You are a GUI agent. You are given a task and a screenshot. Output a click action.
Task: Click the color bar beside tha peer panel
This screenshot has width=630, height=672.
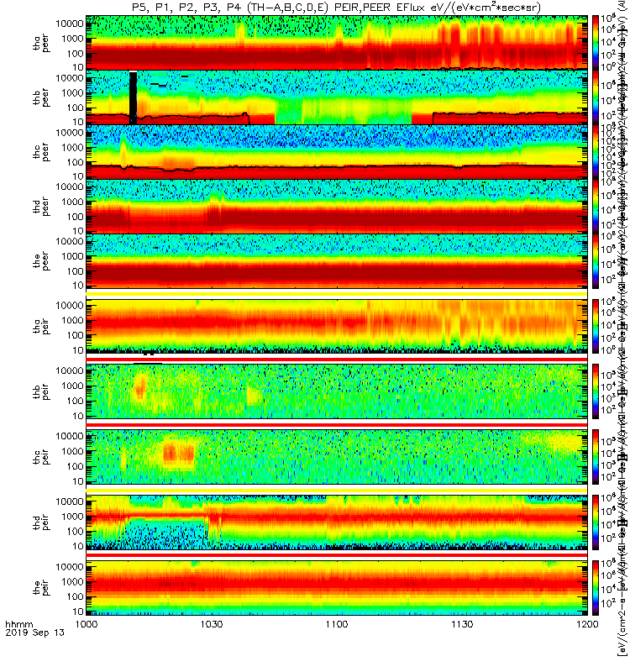pyautogui.click(x=596, y=43)
